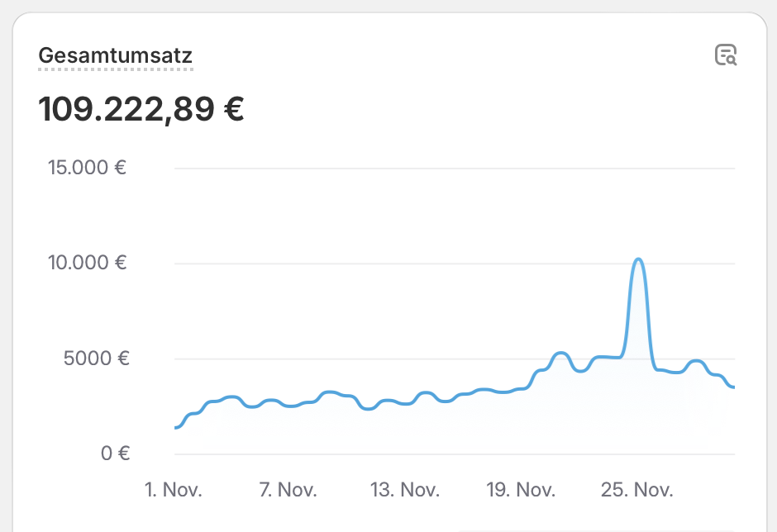Click the 10.000 € y-axis label
This screenshot has width=777, height=532.
click(x=88, y=263)
